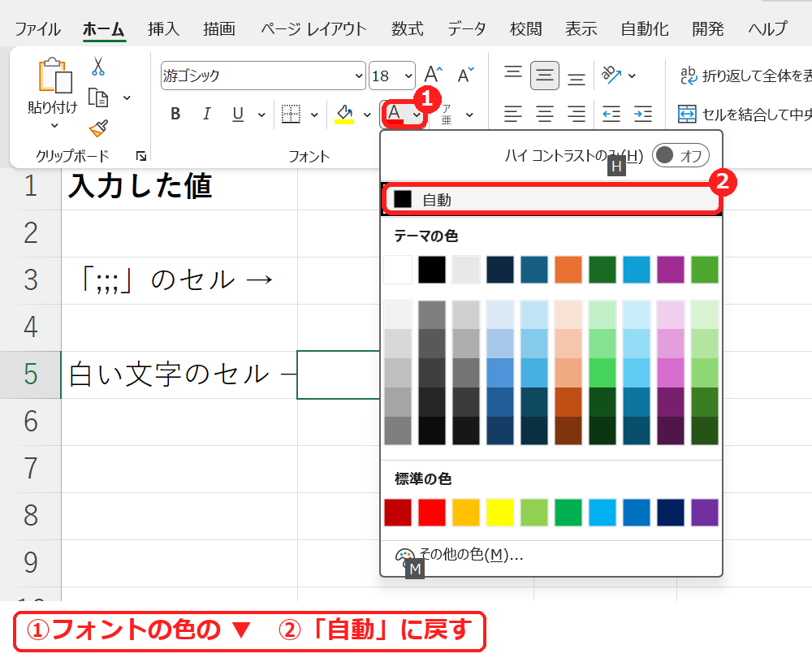Click the font color A icon
The width and height of the screenshot is (812, 658).
point(395,114)
